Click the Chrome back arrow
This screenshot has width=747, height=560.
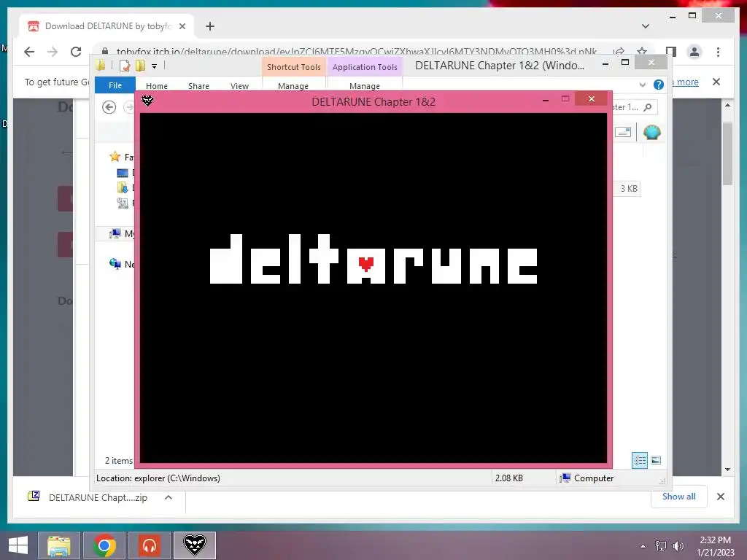coord(29,52)
